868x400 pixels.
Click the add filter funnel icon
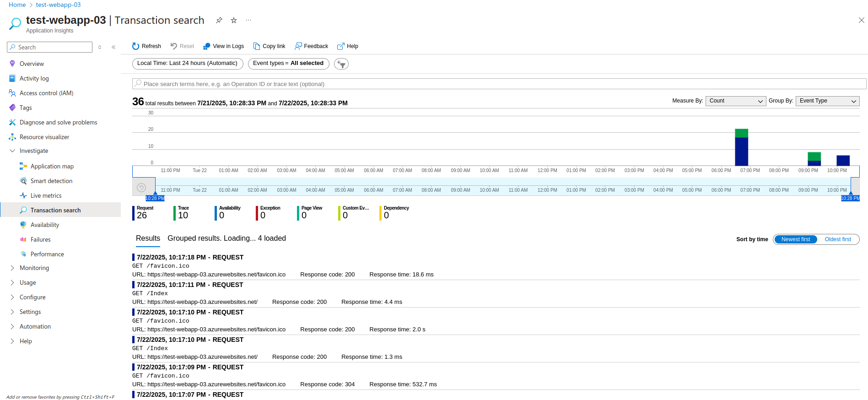pos(341,64)
